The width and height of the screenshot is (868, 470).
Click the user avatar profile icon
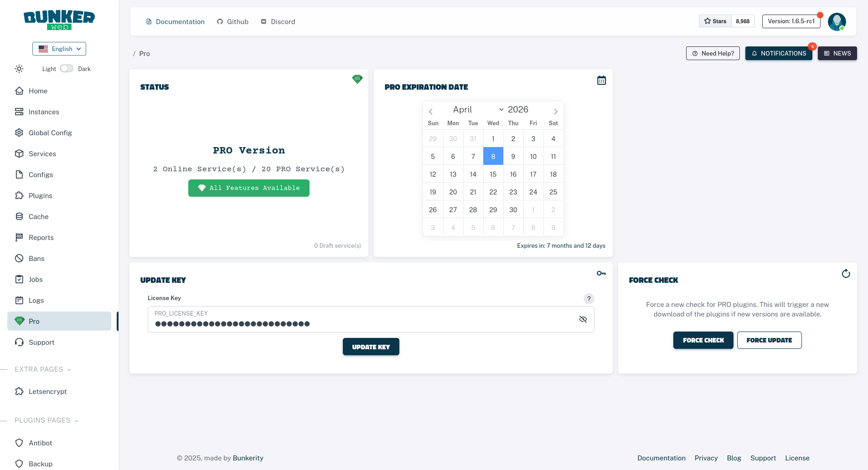837,21
